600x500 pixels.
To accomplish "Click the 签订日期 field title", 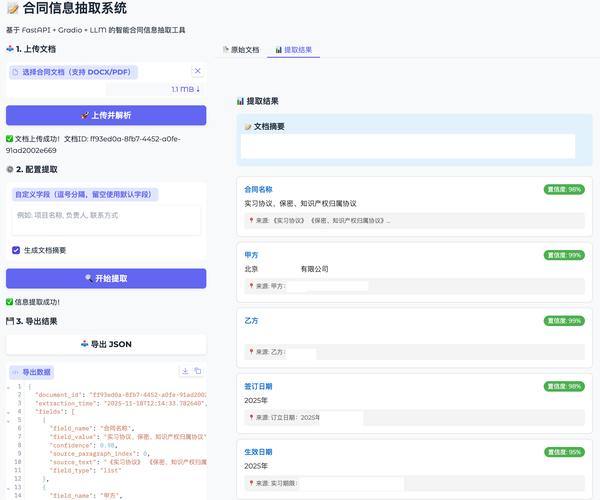I will pyautogui.click(x=258, y=386).
